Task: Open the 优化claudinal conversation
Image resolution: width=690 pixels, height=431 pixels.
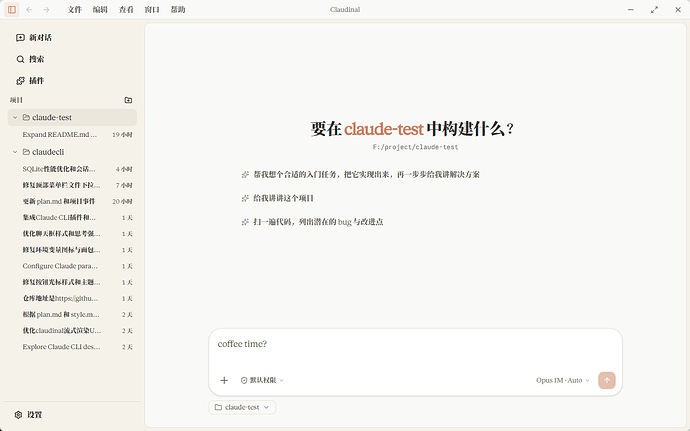Action: [x=72, y=331]
